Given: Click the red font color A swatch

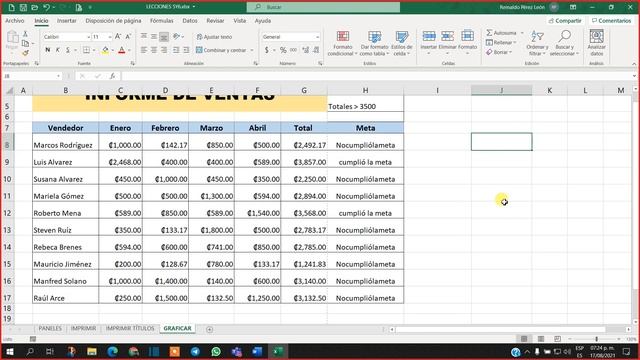Looking at the screenshot, I should [122, 50].
